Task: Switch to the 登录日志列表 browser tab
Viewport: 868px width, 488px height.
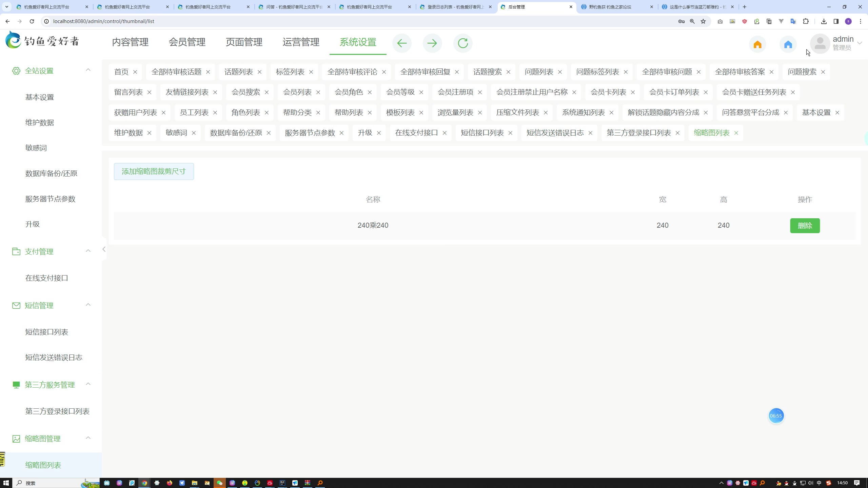Action: [456, 7]
